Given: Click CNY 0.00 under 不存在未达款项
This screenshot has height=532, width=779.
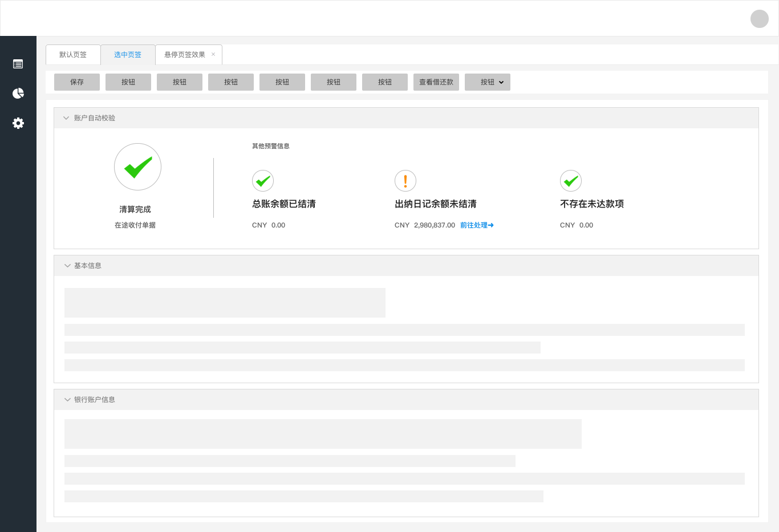Looking at the screenshot, I should pos(577,225).
